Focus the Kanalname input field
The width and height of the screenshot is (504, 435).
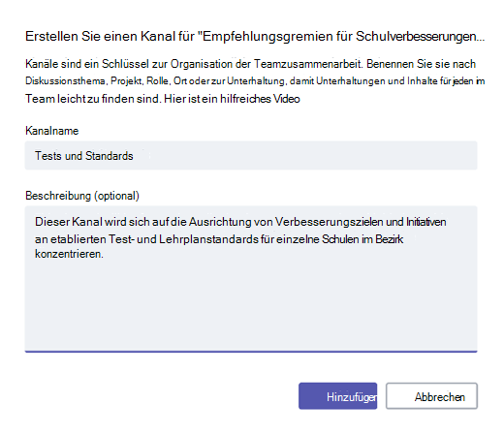tap(251, 155)
